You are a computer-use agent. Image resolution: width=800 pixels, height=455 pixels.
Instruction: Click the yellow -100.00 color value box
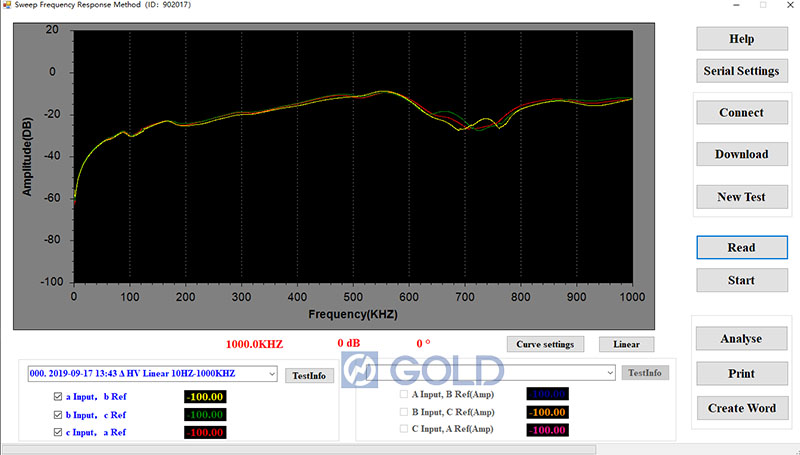click(x=205, y=397)
